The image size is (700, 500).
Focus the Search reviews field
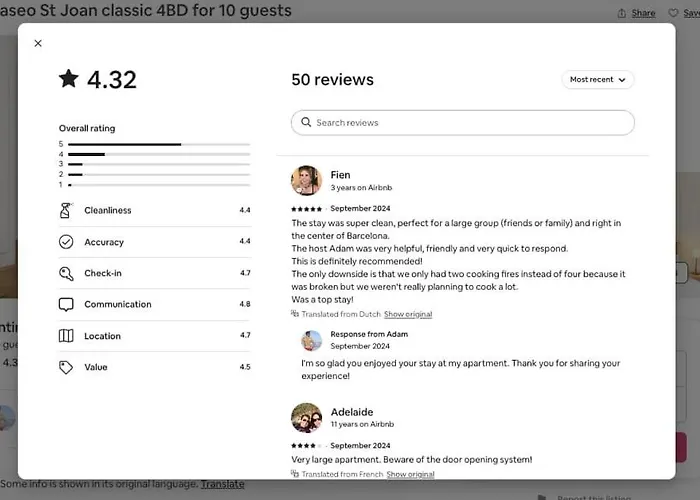462,123
